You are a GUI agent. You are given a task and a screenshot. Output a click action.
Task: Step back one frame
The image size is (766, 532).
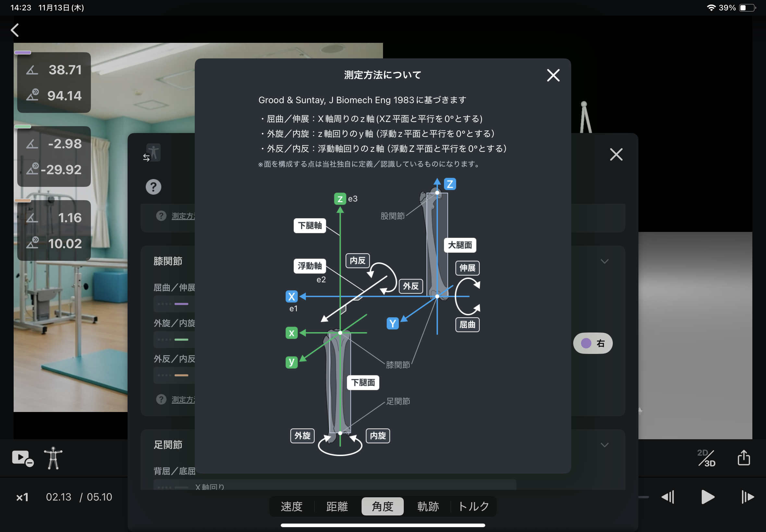click(668, 497)
